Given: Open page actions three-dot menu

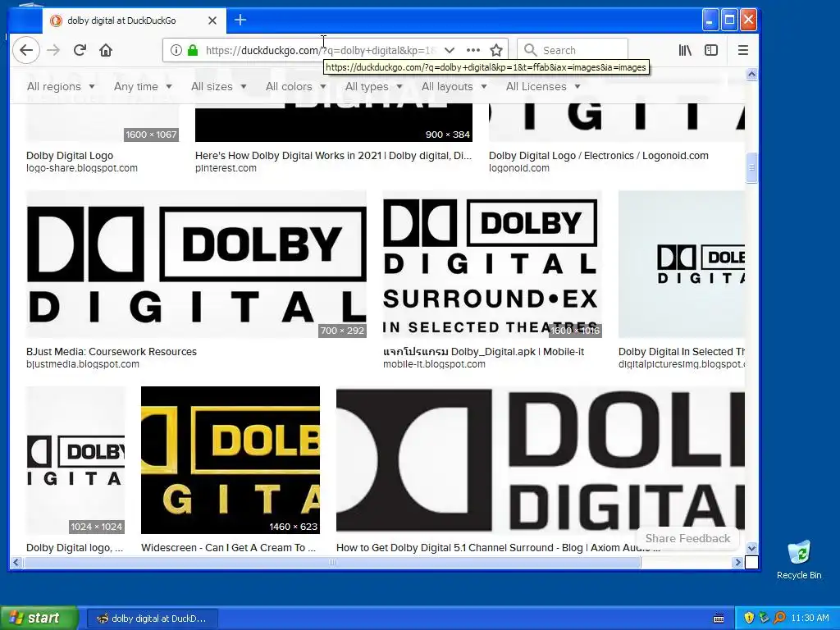Looking at the screenshot, I should [473, 50].
